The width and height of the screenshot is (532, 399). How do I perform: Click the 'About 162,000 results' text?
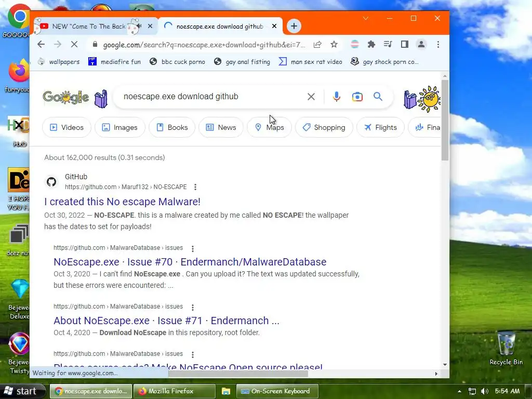click(104, 157)
